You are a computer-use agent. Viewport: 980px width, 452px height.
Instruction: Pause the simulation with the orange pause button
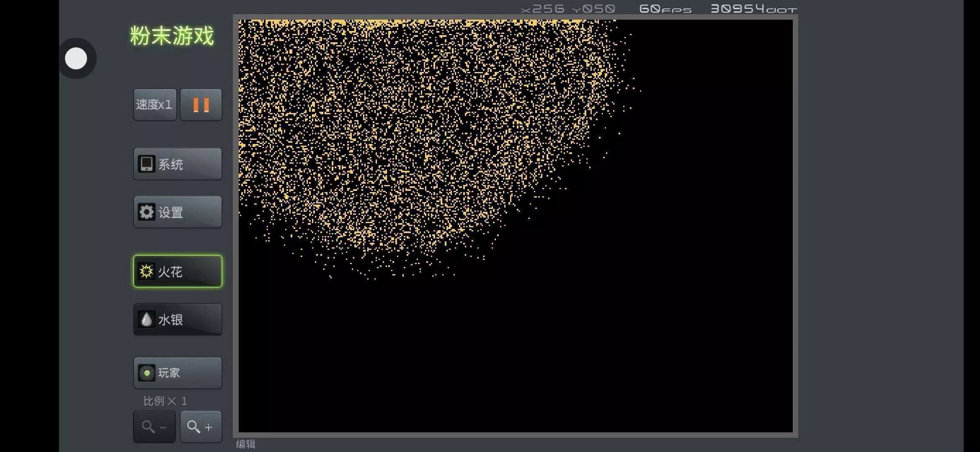(x=201, y=105)
